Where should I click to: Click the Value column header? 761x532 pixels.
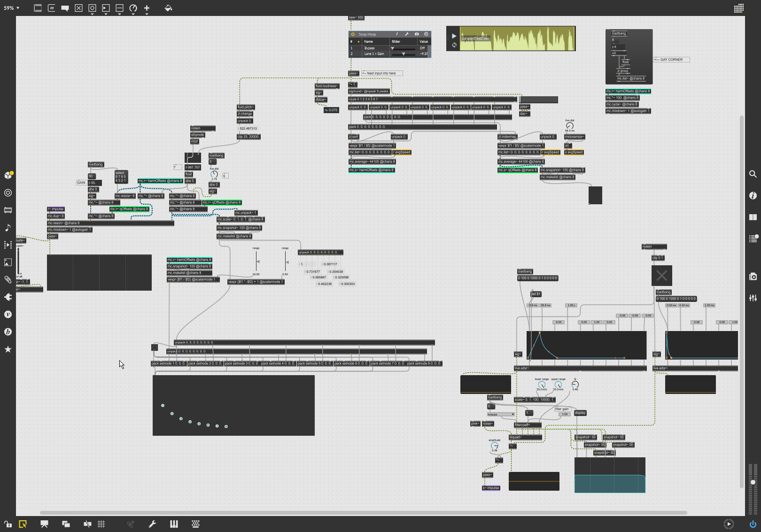(424, 41)
